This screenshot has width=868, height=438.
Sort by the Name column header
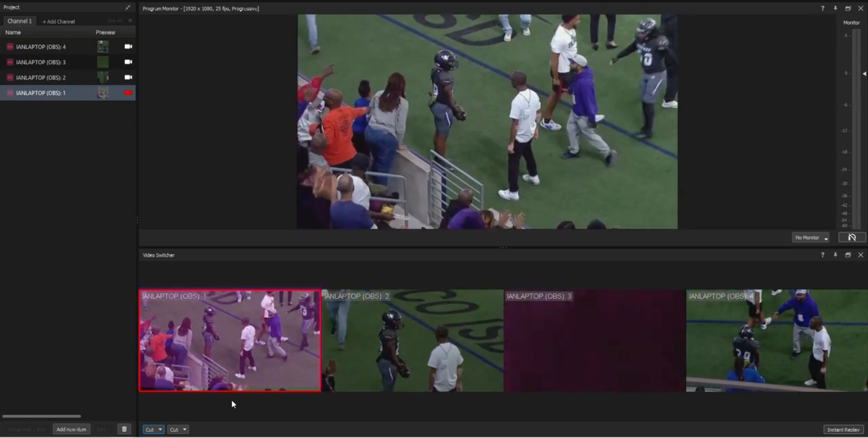[x=13, y=32]
